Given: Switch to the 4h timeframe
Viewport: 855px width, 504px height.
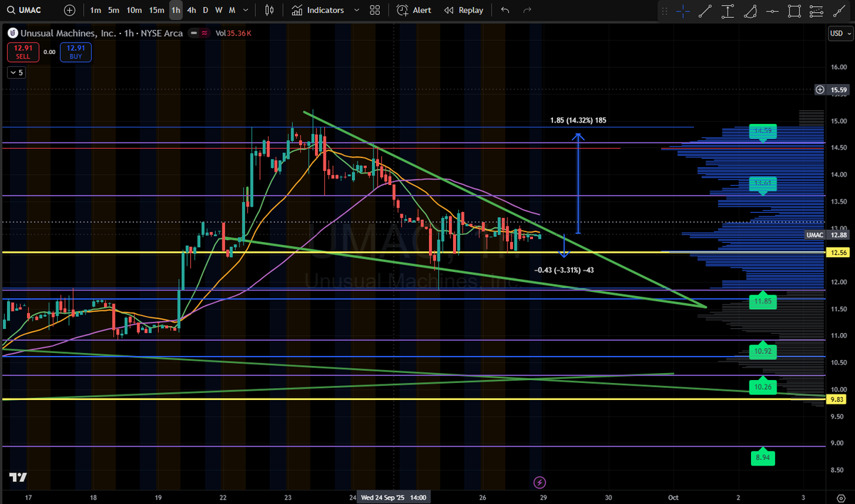Looking at the screenshot, I should pos(192,10).
